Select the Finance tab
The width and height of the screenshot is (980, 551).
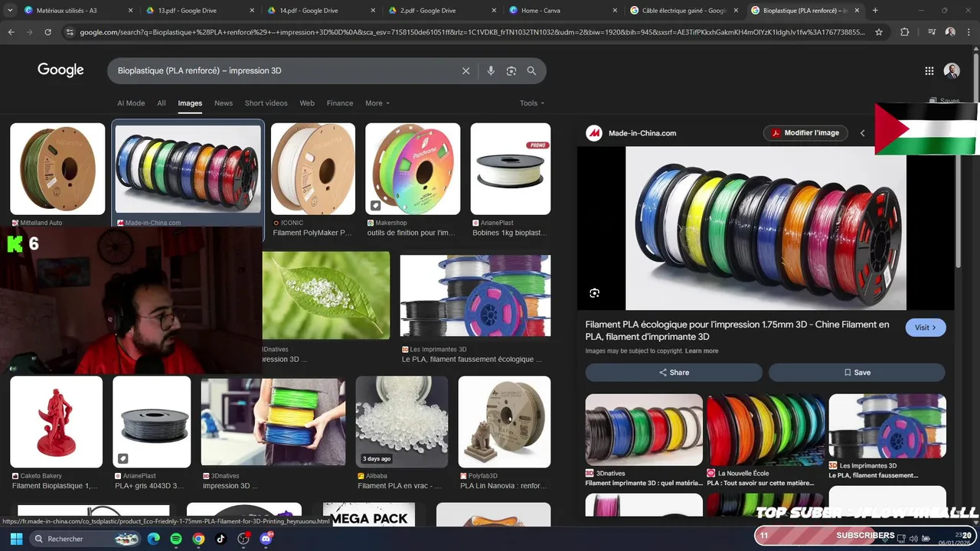click(340, 103)
